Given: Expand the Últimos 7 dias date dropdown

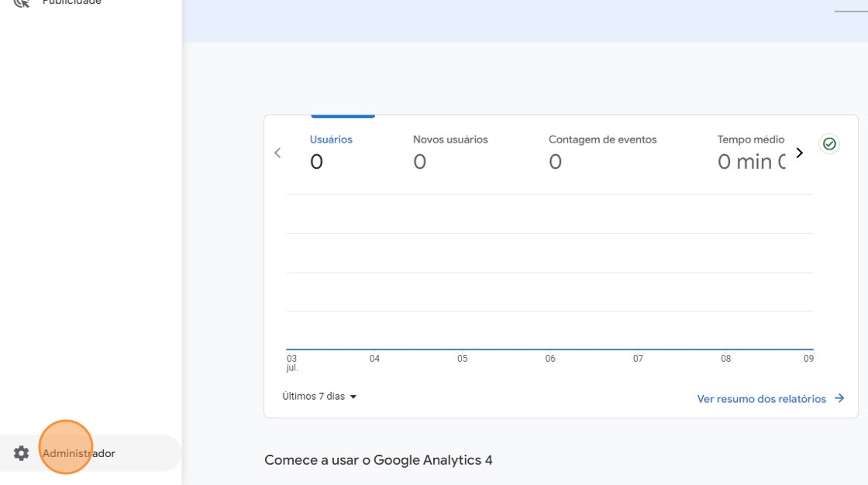Looking at the screenshot, I should pyautogui.click(x=319, y=396).
